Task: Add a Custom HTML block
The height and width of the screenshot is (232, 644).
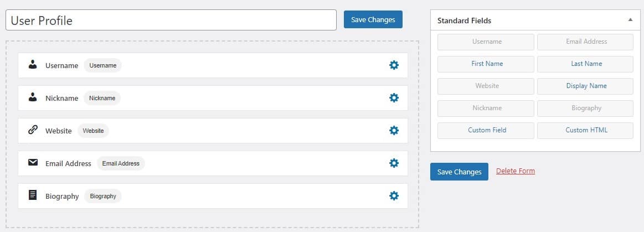Action: tap(585, 130)
